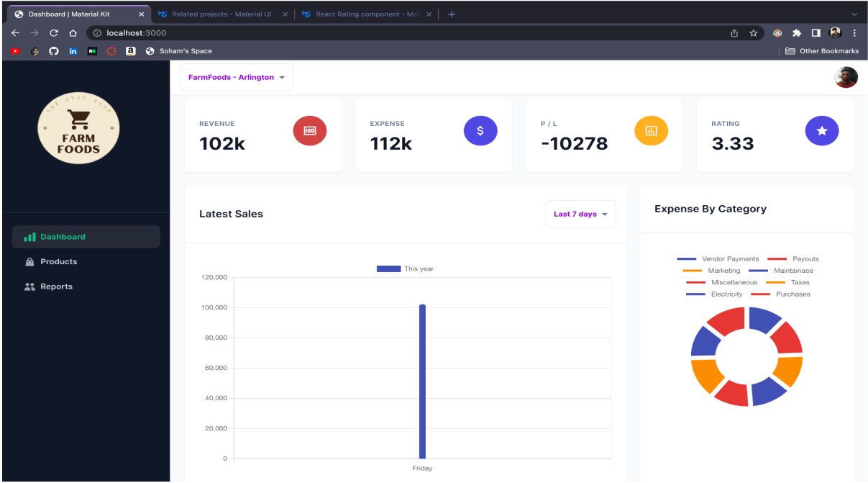Toggle the Vendor Payments legend item
This screenshot has width=868, height=483.
pos(718,258)
